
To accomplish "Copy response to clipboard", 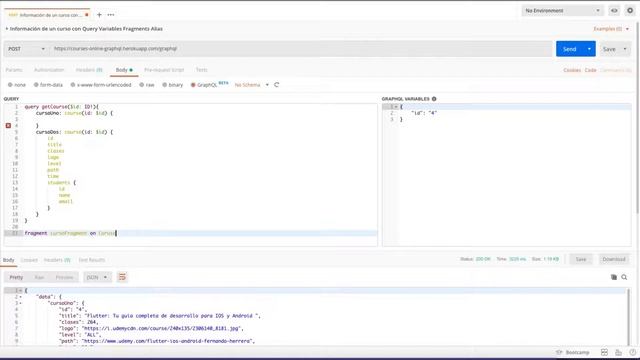I will (613, 277).
